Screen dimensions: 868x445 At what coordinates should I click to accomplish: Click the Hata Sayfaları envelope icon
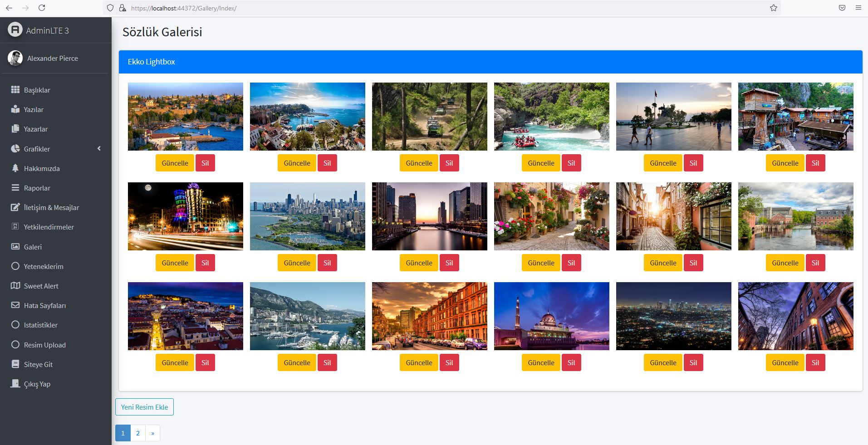coord(15,305)
